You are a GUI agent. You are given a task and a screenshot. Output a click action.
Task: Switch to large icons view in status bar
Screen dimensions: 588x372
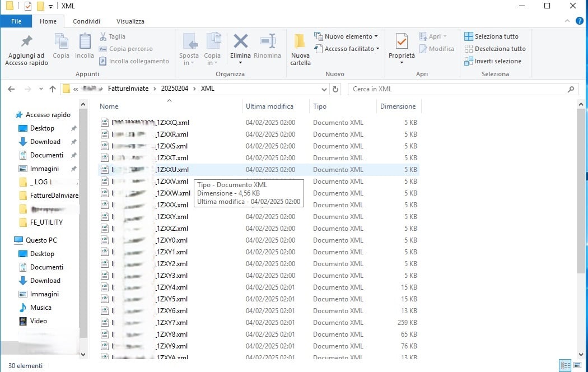coord(578,365)
